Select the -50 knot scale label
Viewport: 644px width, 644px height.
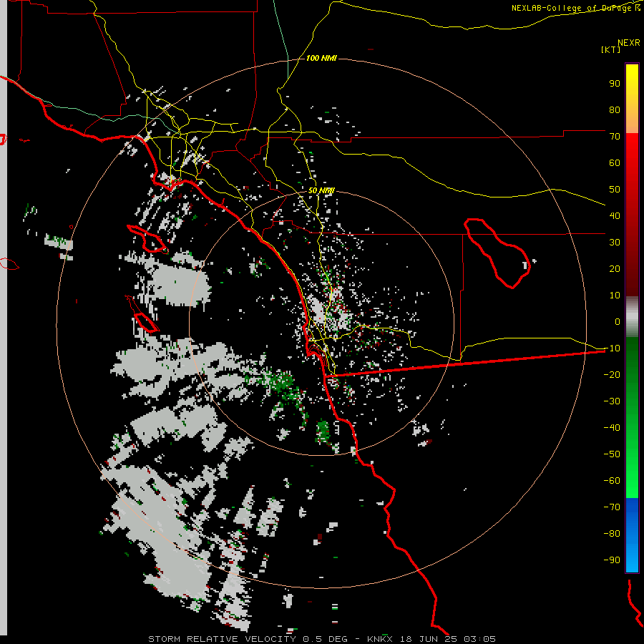pos(612,454)
